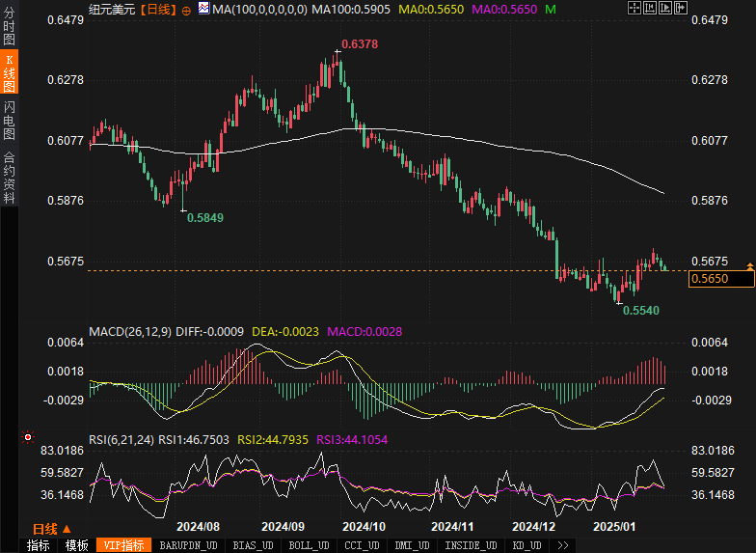Screen dimensions: 756x553
Task: Click the green M marker after the MA values
Action: (551, 9)
